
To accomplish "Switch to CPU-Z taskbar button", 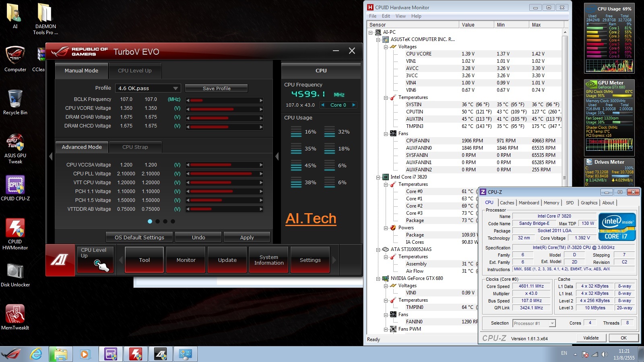I will [x=110, y=354].
